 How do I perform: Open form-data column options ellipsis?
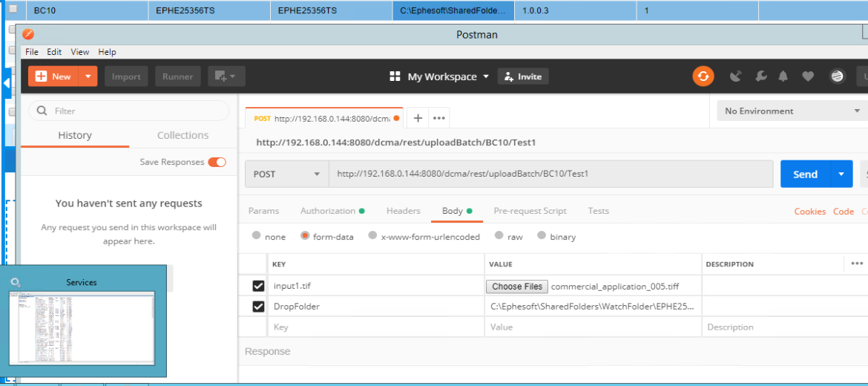pyautogui.click(x=857, y=264)
